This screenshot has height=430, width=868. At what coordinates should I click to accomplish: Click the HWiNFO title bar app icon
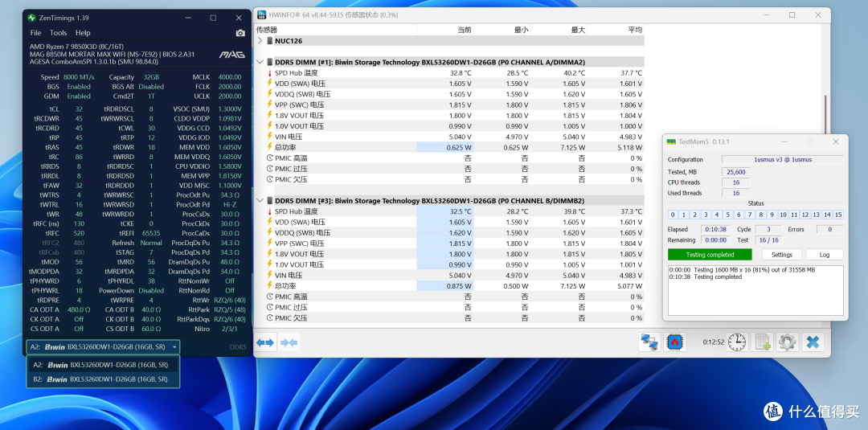click(261, 15)
